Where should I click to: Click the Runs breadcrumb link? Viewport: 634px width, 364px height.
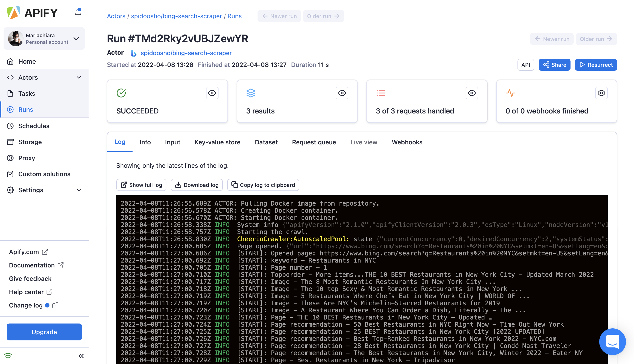(235, 16)
